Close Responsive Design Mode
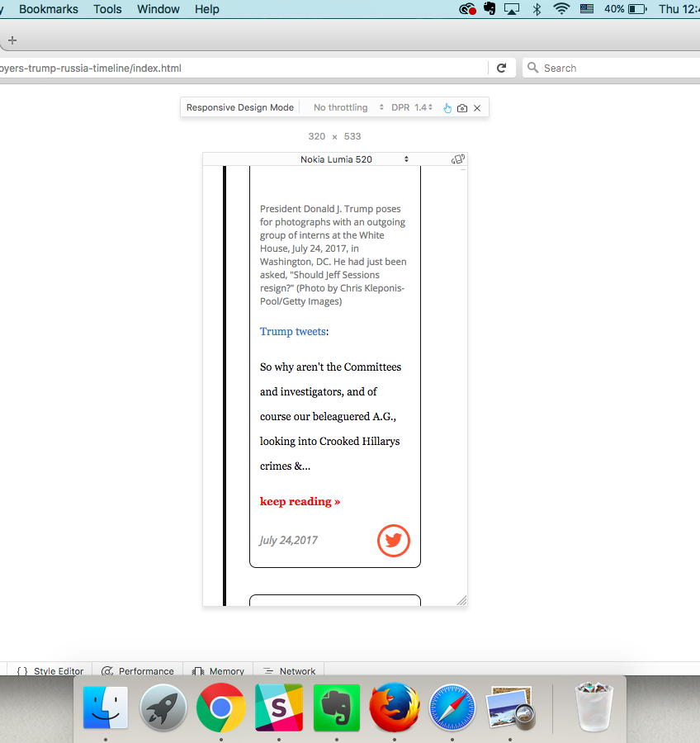This screenshot has width=700, height=743. 477,108
